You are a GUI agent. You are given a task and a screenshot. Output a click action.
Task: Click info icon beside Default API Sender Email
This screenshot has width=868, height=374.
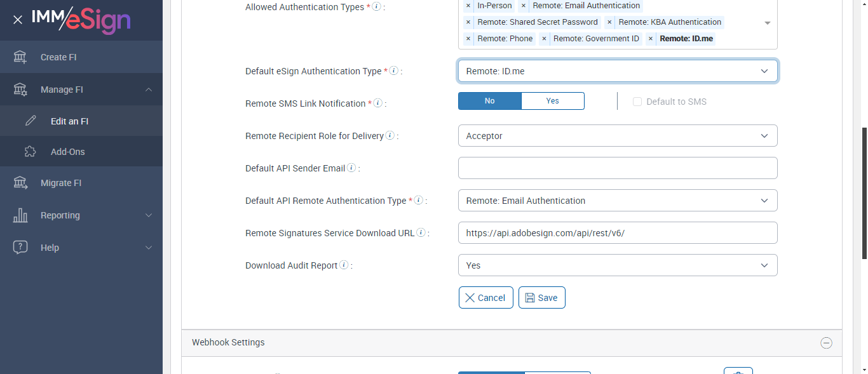tap(351, 168)
